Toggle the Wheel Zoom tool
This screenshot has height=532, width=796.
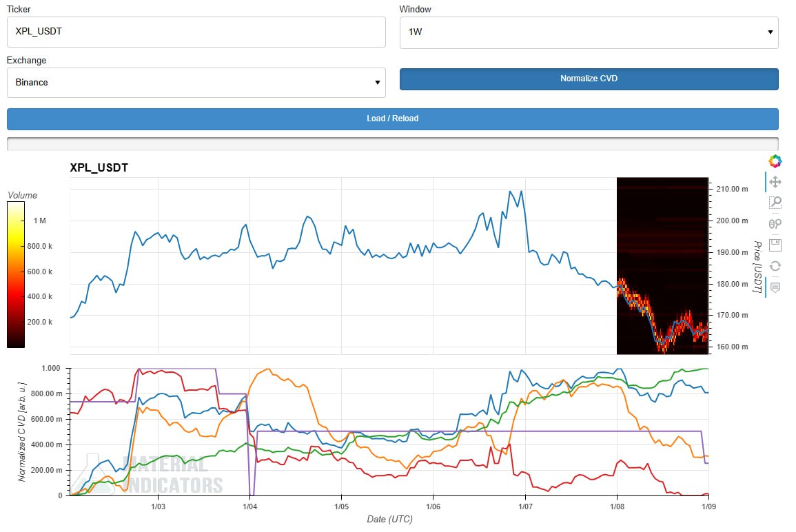click(775, 223)
